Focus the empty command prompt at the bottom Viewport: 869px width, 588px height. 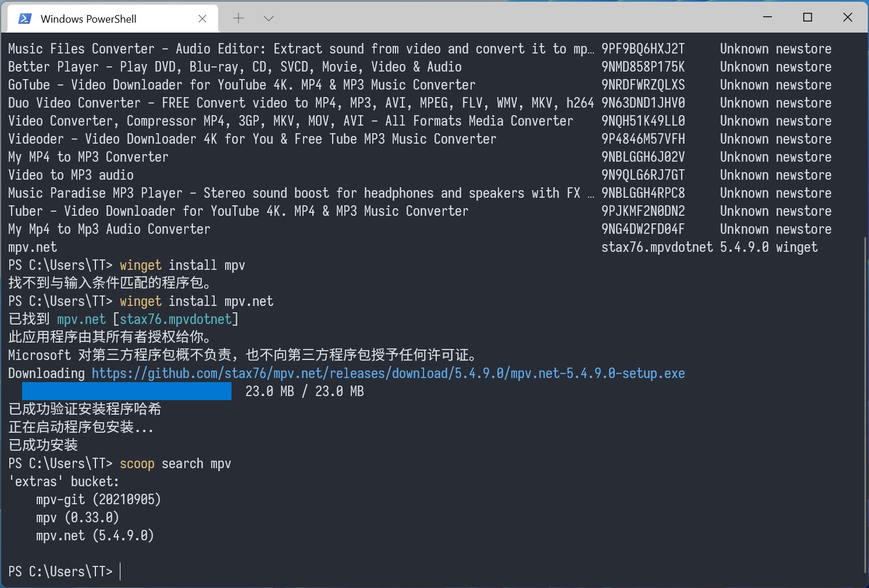coord(120,572)
